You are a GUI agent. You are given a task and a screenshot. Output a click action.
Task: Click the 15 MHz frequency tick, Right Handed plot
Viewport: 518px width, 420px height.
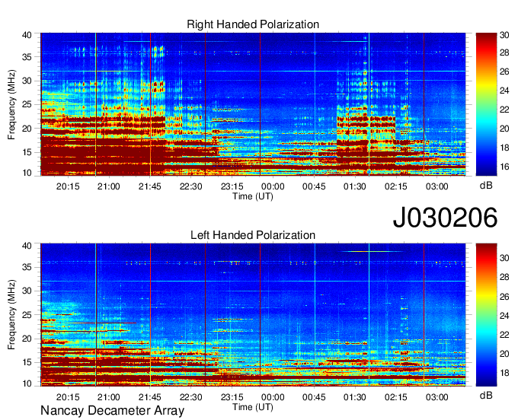pos(27,152)
